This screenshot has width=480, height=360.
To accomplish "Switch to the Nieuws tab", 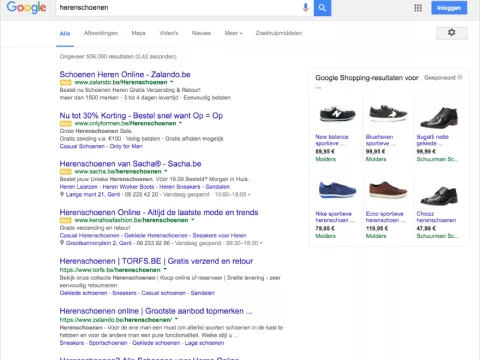I will [201, 33].
